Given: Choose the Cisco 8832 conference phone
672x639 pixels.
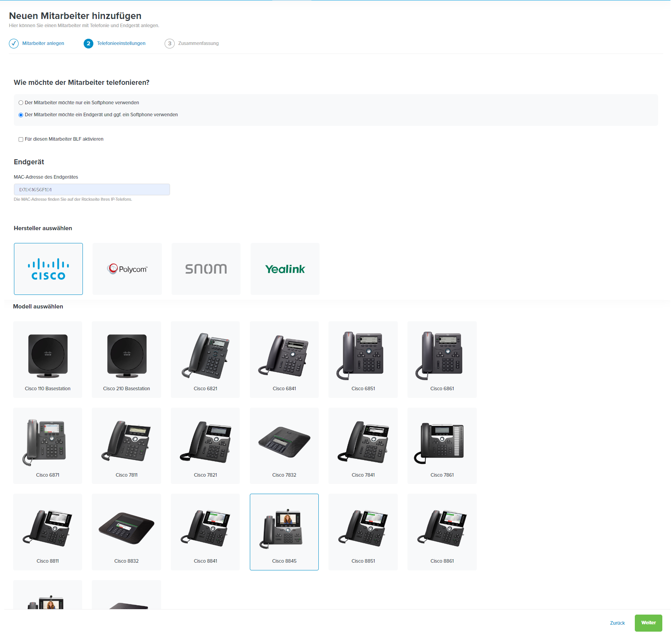Looking at the screenshot, I should point(127,532).
